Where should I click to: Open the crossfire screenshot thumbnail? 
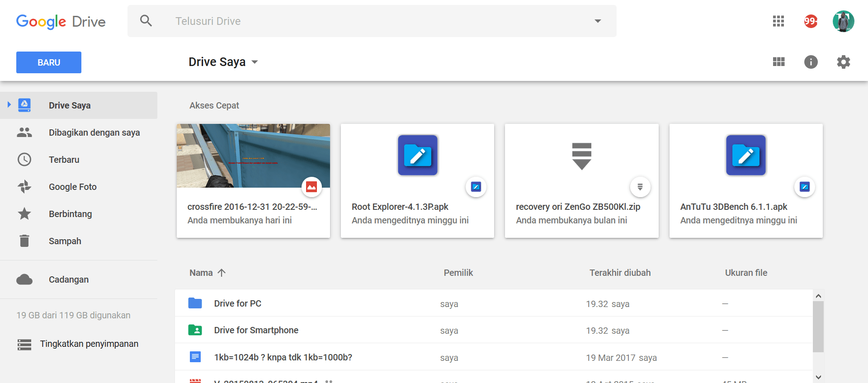tap(253, 156)
